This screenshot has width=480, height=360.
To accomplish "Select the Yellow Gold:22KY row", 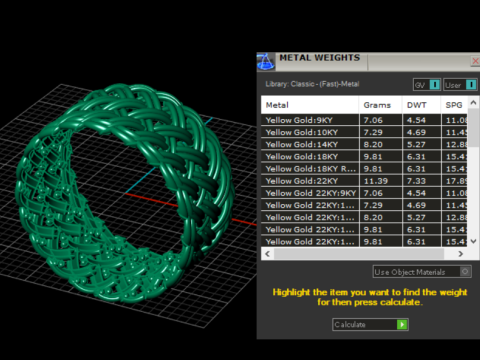I will [x=364, y=181].
